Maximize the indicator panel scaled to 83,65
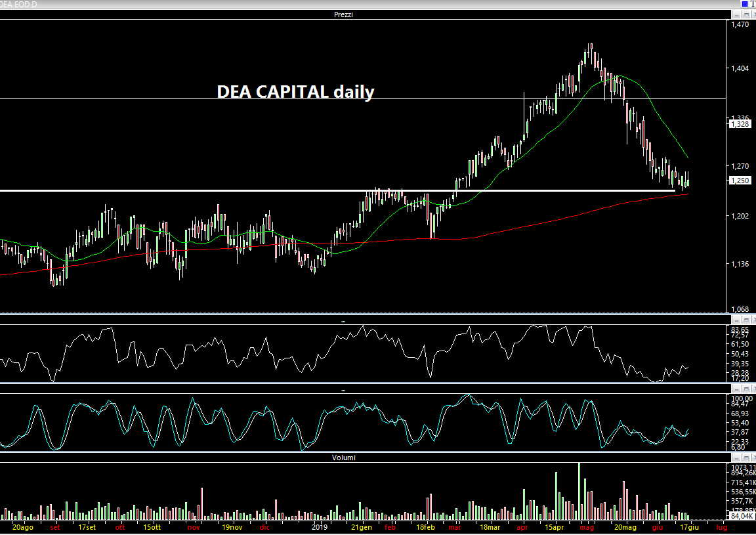Image resolution: width=756 pixels, height=535 pixels. (746, 320)
